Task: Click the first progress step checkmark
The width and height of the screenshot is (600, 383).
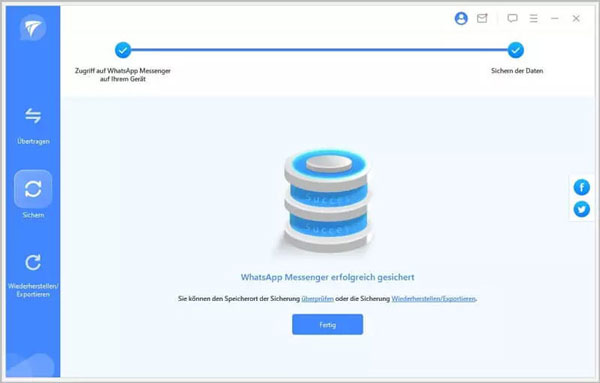Action: 123,50
